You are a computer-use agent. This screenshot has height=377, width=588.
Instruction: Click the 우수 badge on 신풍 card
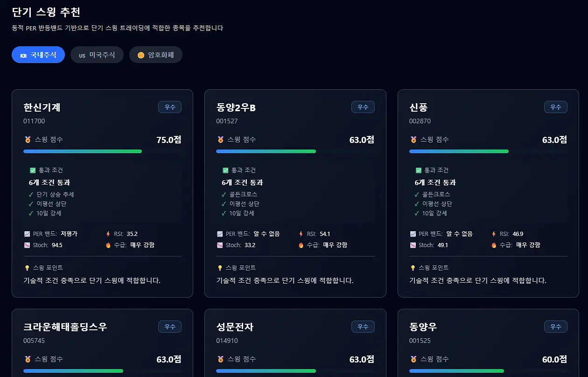(556, 107)
